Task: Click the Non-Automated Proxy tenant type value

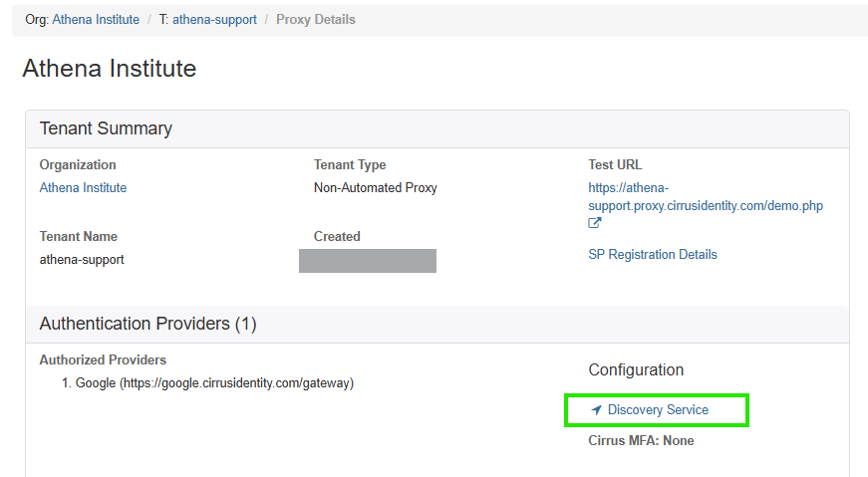Action: pyautogui.click(x=375, y=188)
